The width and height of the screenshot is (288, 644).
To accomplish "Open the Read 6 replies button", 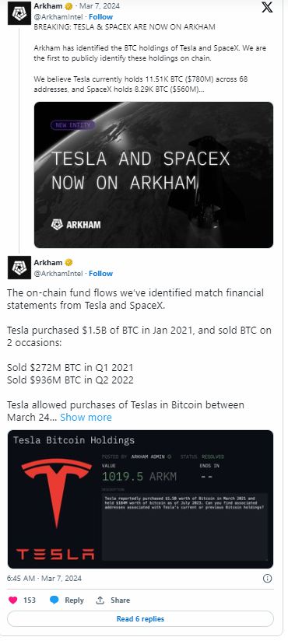I will coord(141,618).
